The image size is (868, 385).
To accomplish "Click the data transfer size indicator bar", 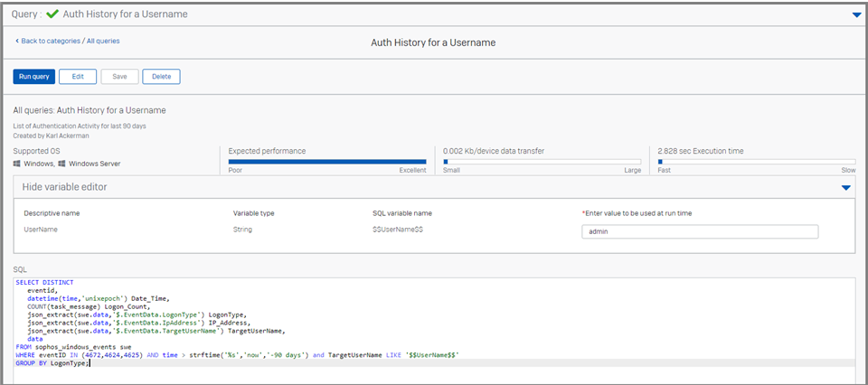I will click(x=542, y=162).
